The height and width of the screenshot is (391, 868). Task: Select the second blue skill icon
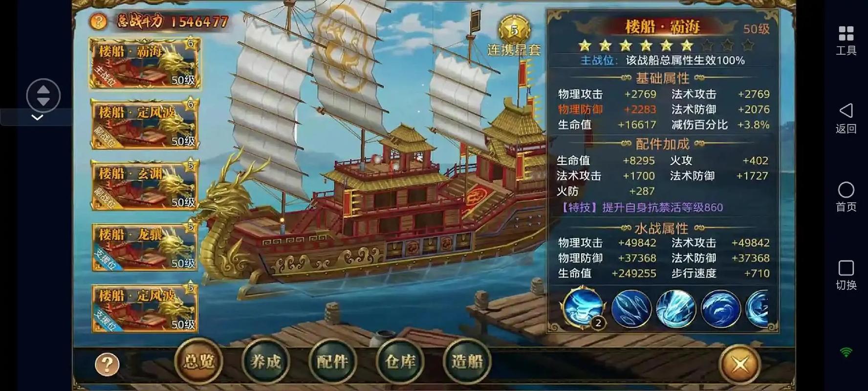631,308
